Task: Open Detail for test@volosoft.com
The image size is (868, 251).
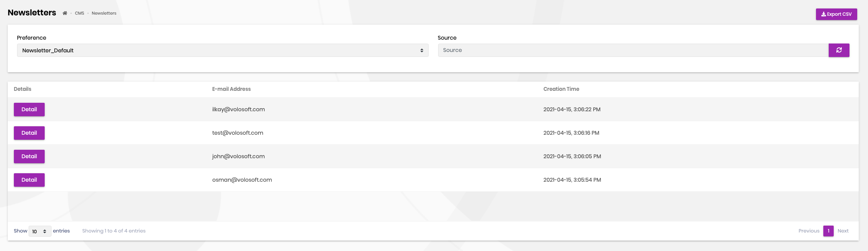Action: [x=29, y=133]
